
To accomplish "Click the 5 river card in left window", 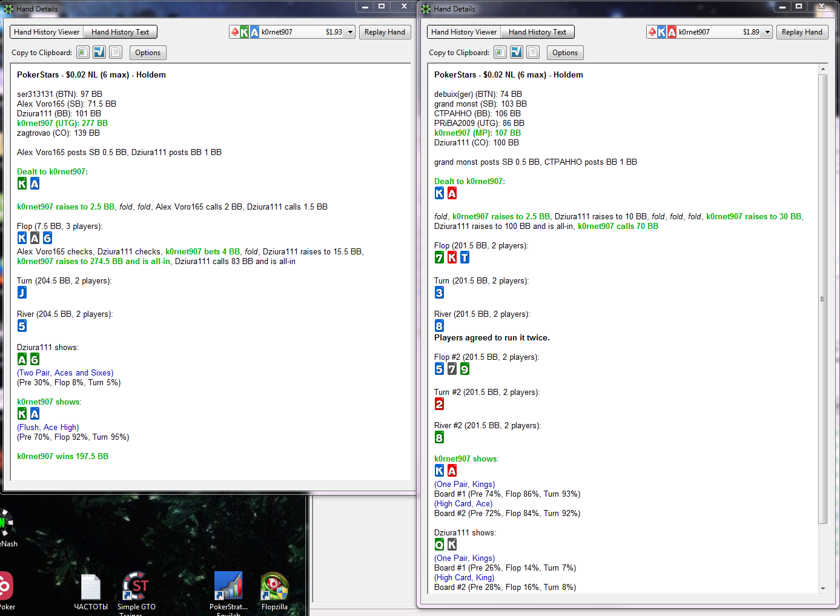I will pyautogui.click(x=22, y=326).
